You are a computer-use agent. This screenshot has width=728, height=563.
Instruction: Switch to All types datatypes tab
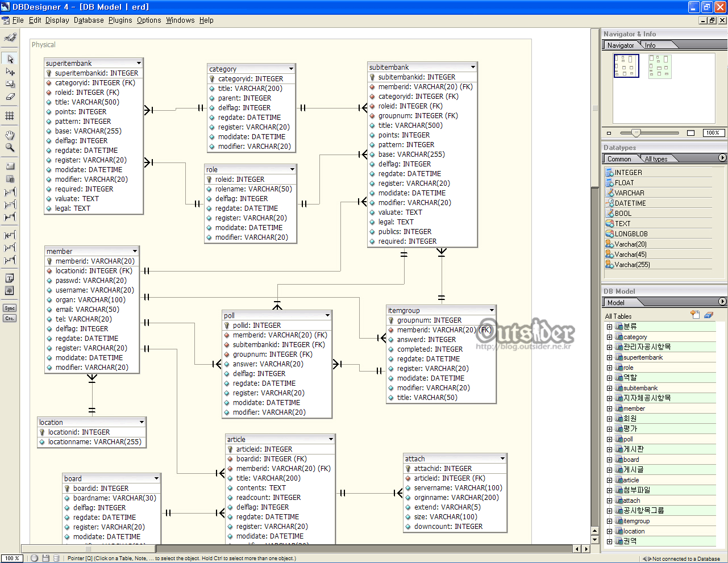(656, 159)
